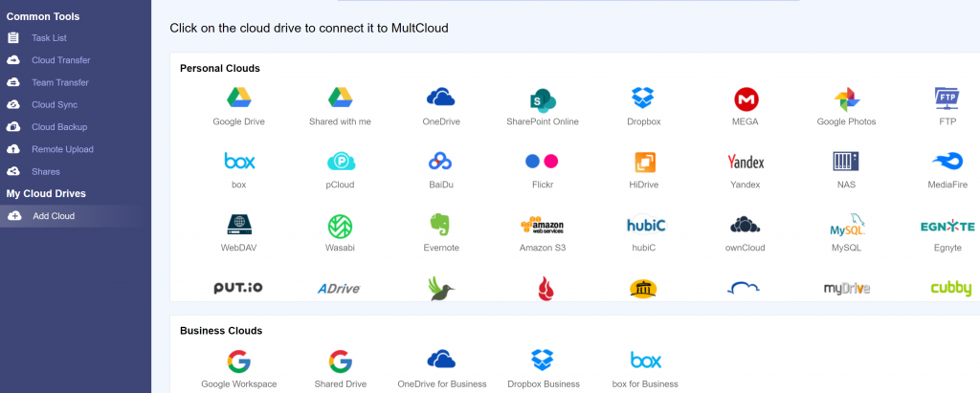
Task: Add the myDrive cloud
Action: pos(847,288)
